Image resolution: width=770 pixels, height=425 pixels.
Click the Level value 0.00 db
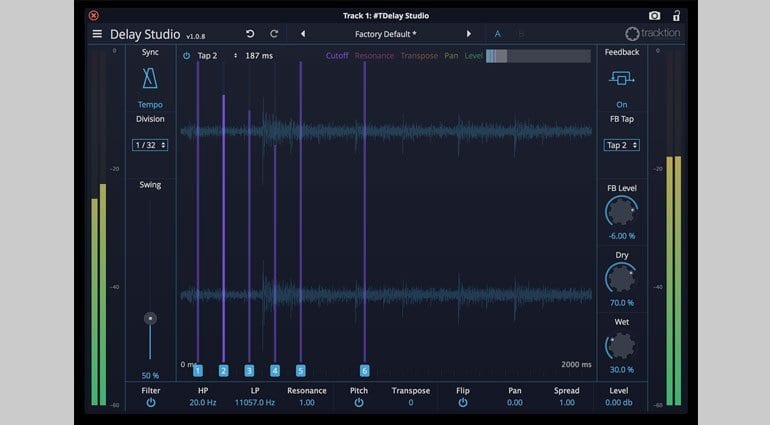(x=619, y=402)
